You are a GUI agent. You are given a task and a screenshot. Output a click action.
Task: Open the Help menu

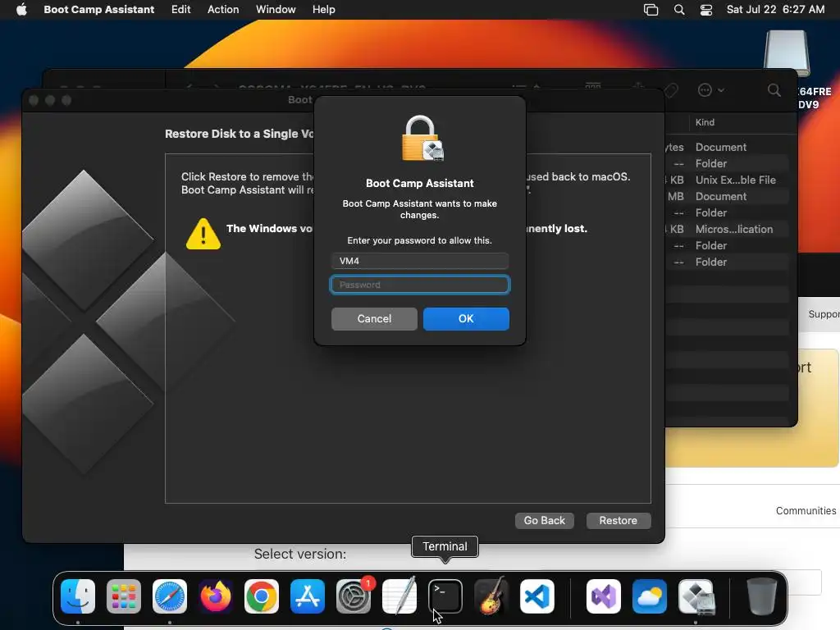pyautogui.click(x=323, y=9)
